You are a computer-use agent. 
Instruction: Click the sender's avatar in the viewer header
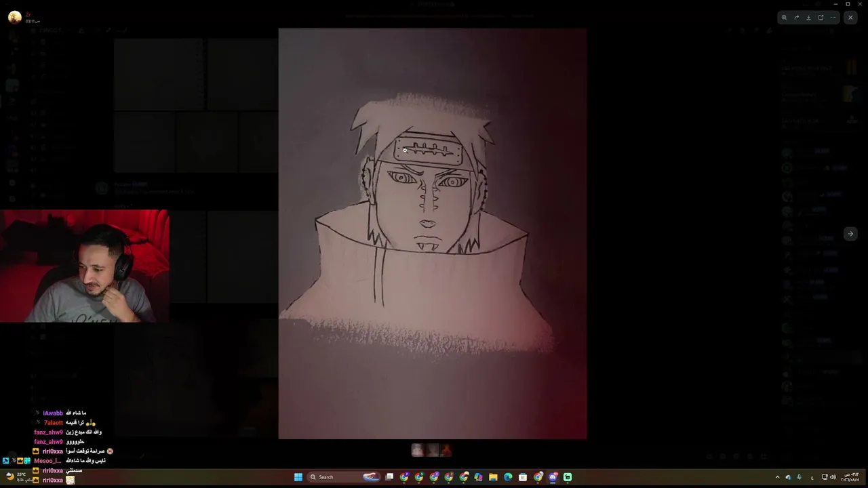pos(14,18)
